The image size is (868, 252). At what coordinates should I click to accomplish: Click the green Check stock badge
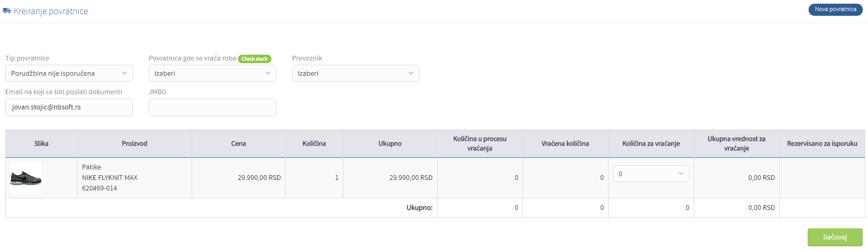click(255, 59)
